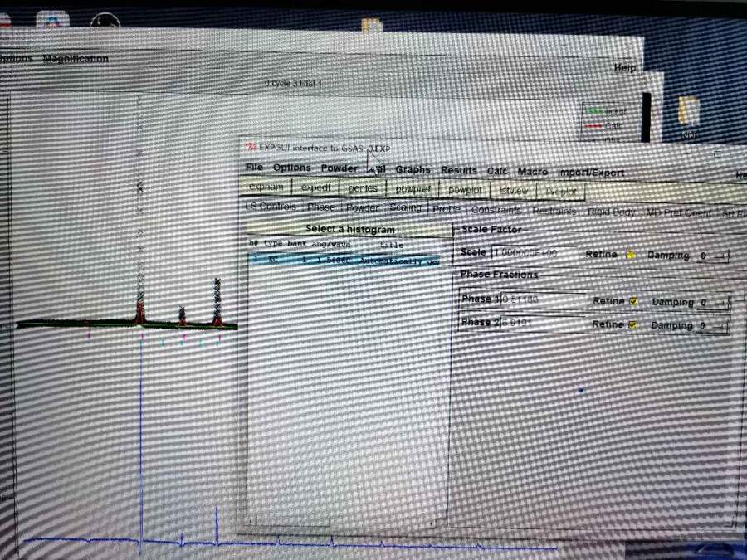The image size is (747, 560).
Task: Click the Scale value input field
Action: [x=534, y=252]
